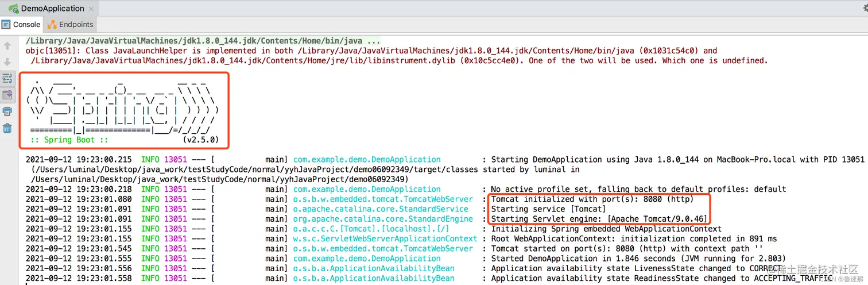Click the o.apache.catalina.core.StandardService logger
The image size is (868, 285).
click(381, 209)
